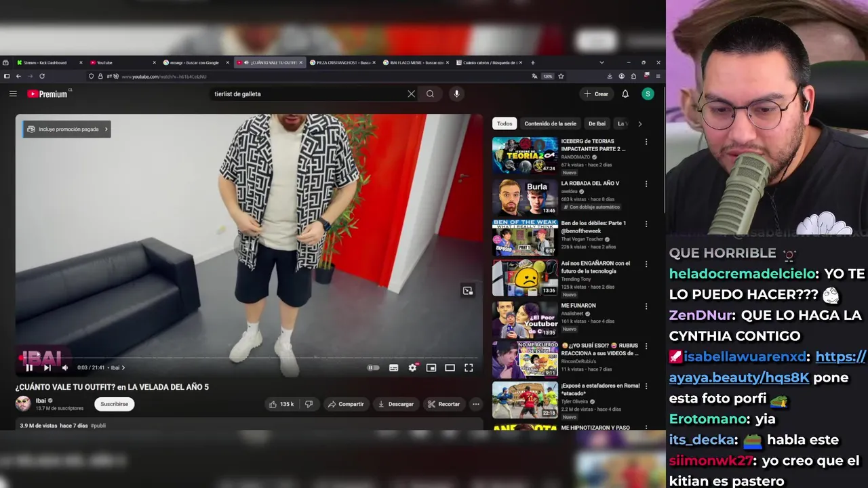Open the YouTube hamburger guide menu
Viewport: 868px width, 488px height.
13,94
